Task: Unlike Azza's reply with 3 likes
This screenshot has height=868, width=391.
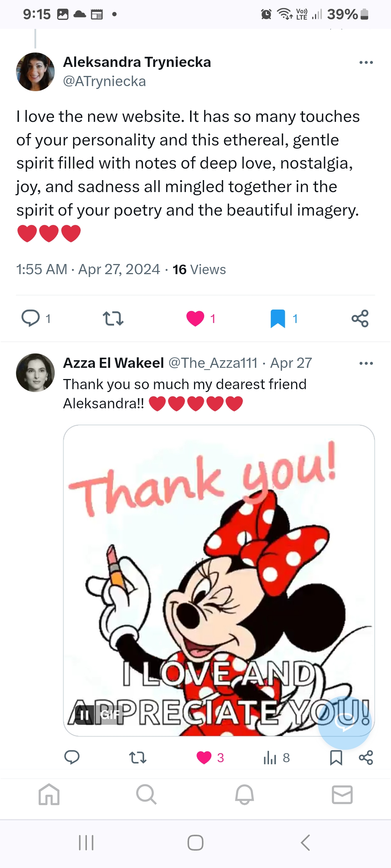Action: point(204,757)
